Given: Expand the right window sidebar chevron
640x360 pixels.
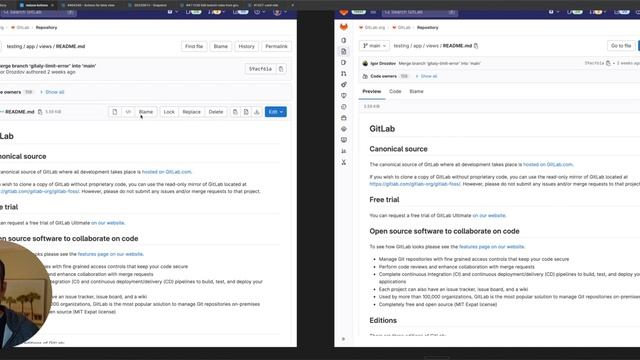Looking at the screenshot, I should pos(343,339).
